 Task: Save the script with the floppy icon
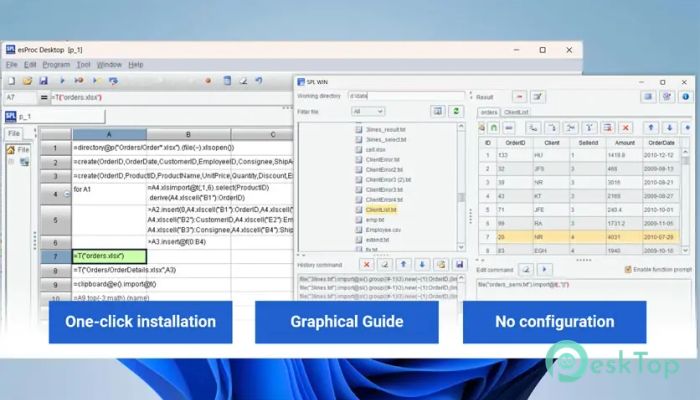coord(43,81)
